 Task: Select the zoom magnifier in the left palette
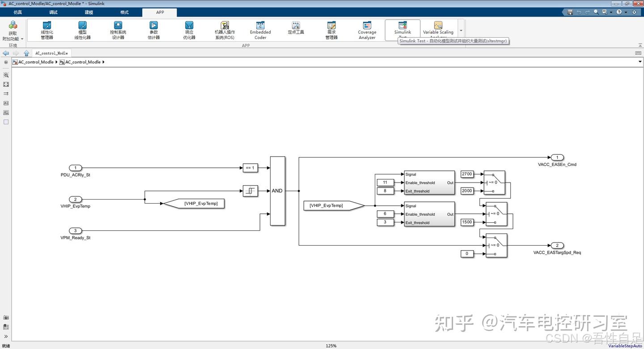point(6,75)
